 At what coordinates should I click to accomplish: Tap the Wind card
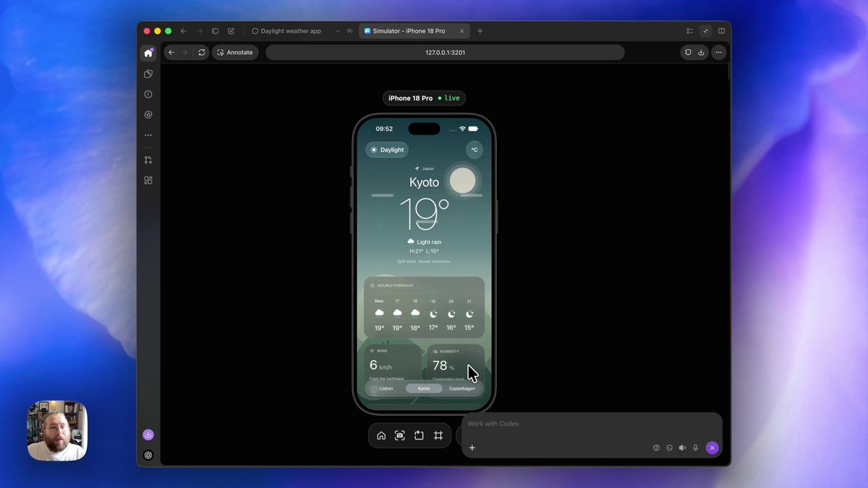point(393,363)
